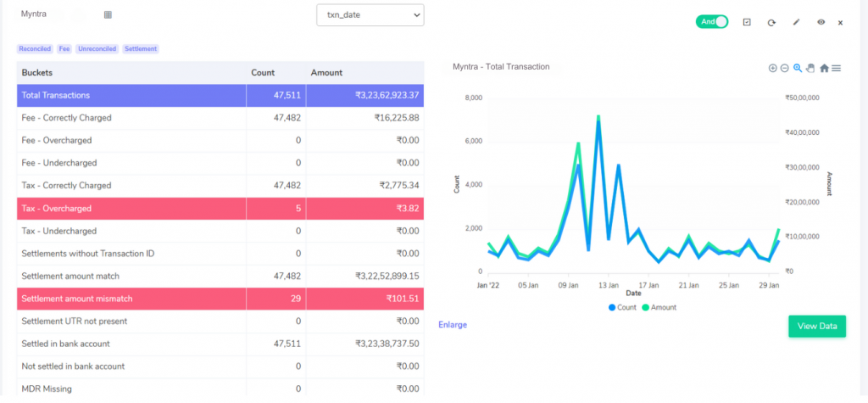Open the chart hamburger menu
The height and width of the screenshot is (403, 868).
click(837, 68)
